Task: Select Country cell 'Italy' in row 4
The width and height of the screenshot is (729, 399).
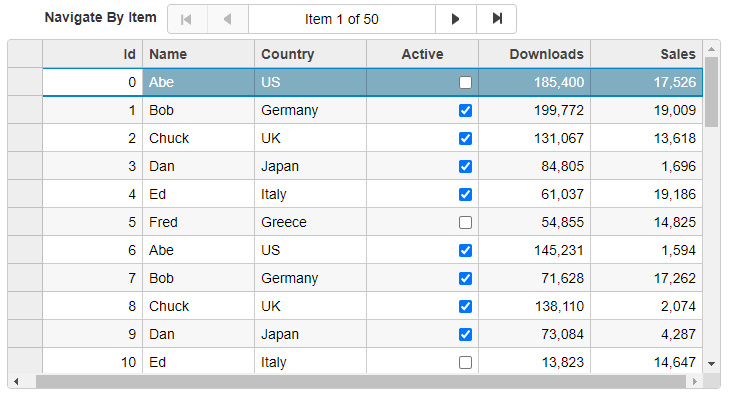Action: [x=311, y=194]
